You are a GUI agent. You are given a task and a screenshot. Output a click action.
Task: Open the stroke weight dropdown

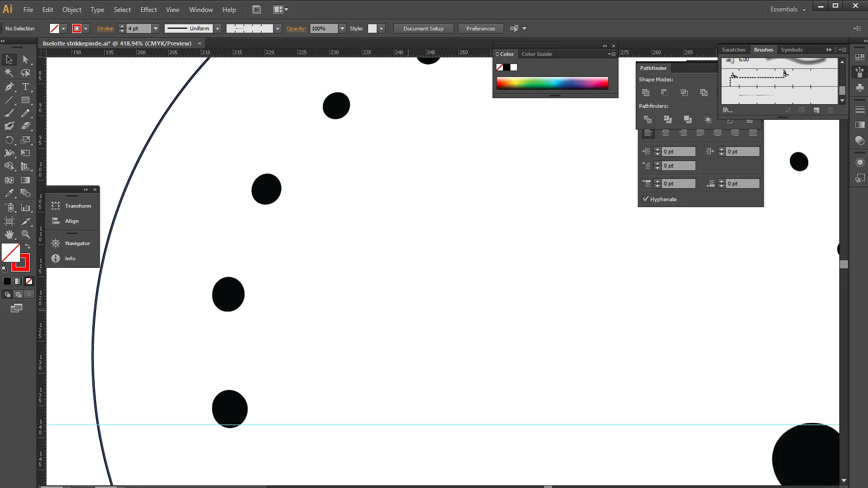[156, 28]
